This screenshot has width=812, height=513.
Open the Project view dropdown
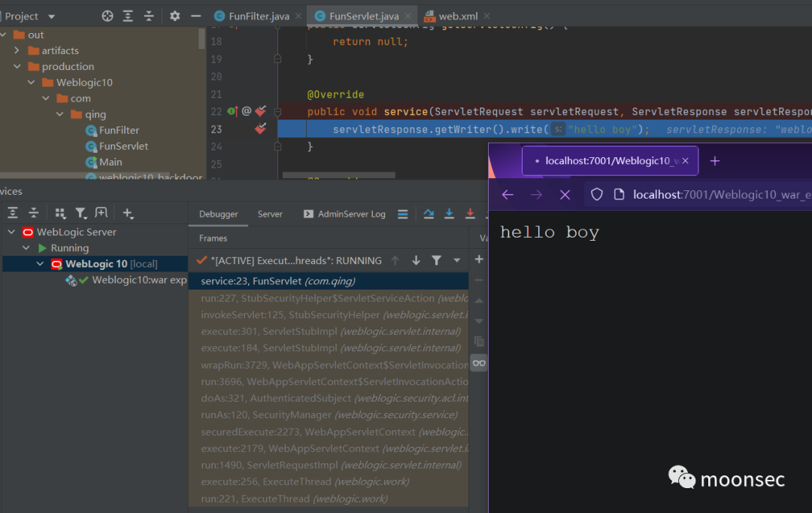coord(51,17)
